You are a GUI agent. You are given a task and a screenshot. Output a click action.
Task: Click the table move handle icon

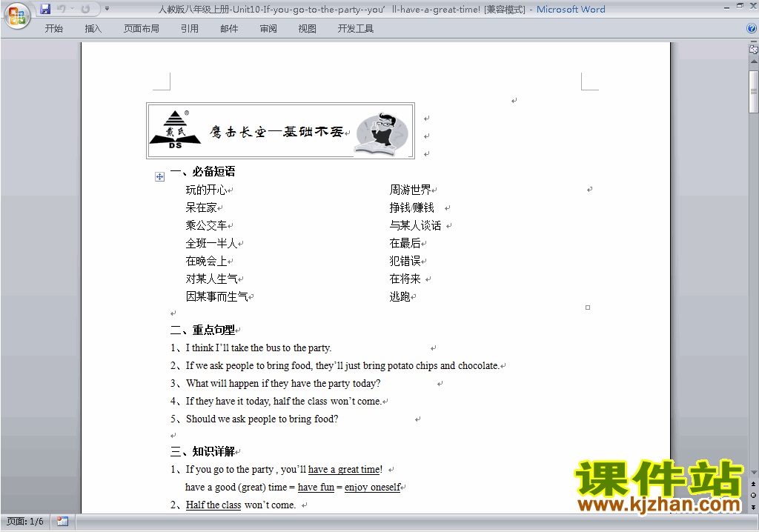[160, 176]
